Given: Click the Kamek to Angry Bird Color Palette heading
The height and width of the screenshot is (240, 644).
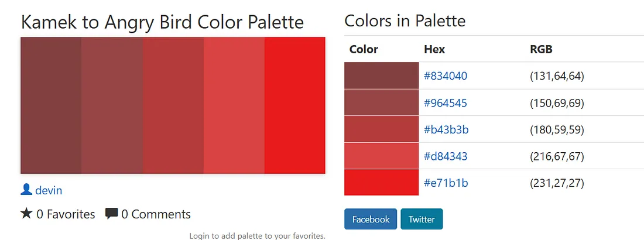Looking at the screenshot, I should pyautogui.click(x=162, y=22).
